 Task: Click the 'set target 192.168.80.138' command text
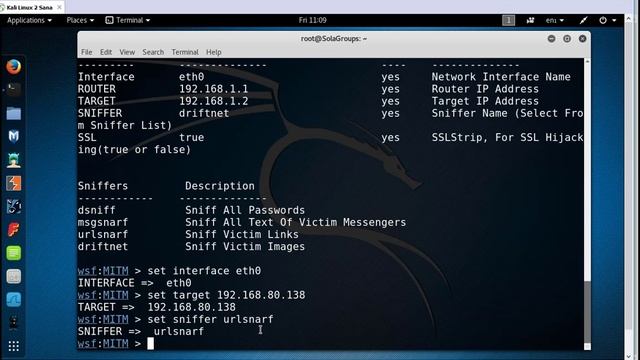click(x=226, y=295)
